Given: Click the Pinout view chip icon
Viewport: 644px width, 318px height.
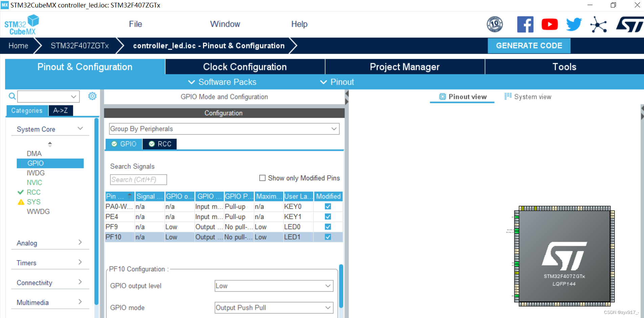Looking at the screenshot, I should pyautogui.click(x=442, y=97).
